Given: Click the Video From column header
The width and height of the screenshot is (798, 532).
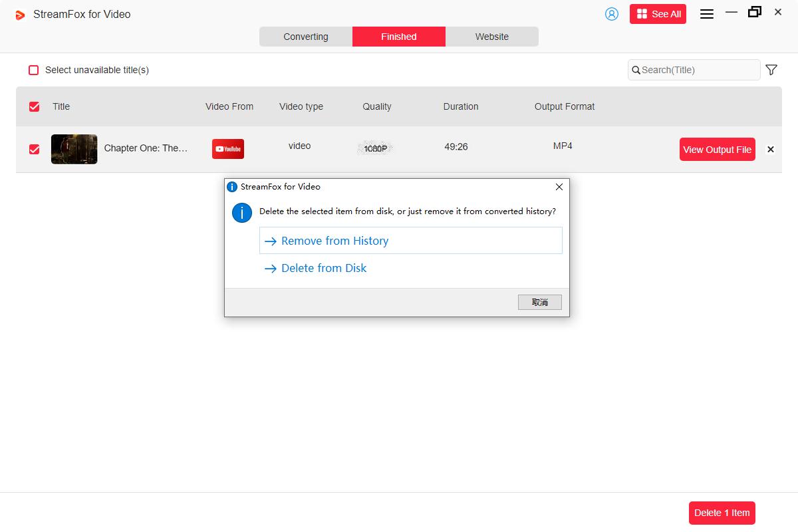Looking at the screenshot, I should coord(229,106).
